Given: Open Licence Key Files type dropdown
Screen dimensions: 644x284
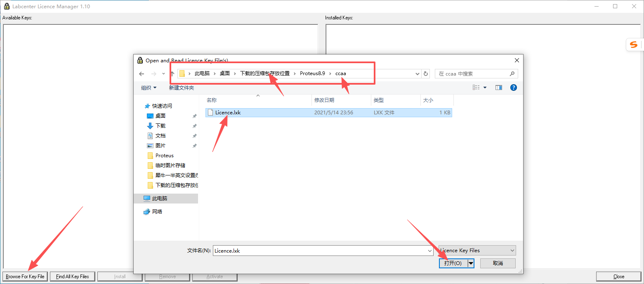Looking at the screenshot, I should click(x=477, y=251).
